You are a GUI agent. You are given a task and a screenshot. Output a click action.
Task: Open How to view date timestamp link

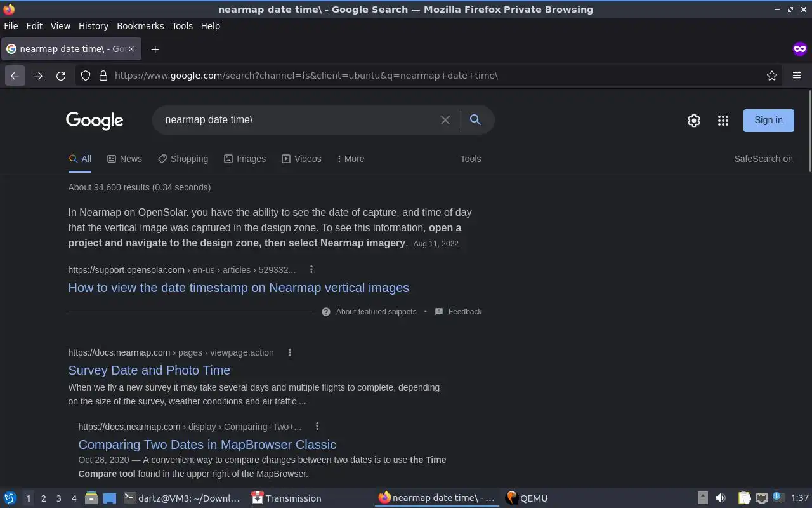pyautogui.click(x=239, y=288)
